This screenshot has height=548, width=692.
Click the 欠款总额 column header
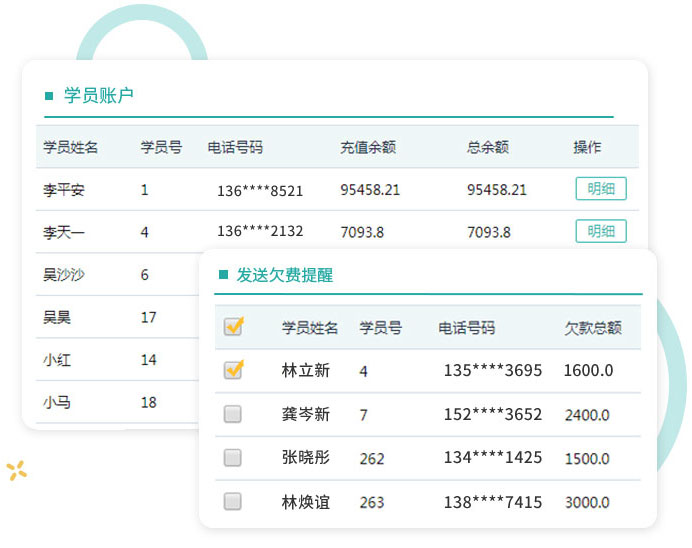592,328
